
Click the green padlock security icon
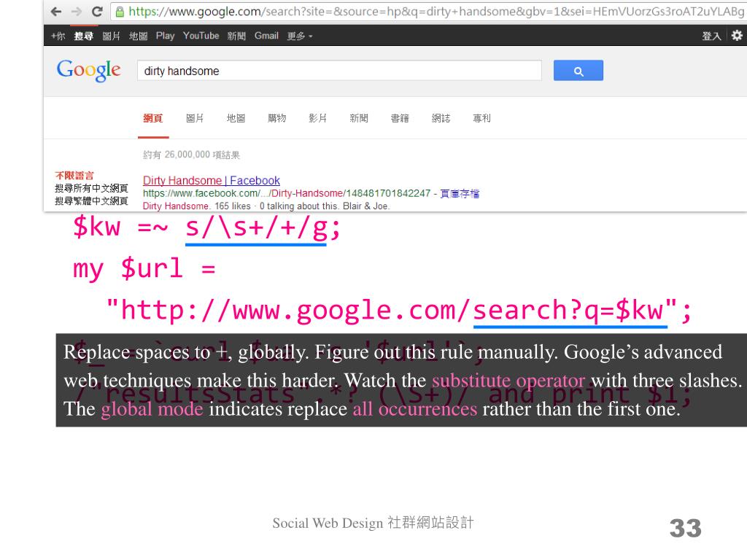(120, 12)
